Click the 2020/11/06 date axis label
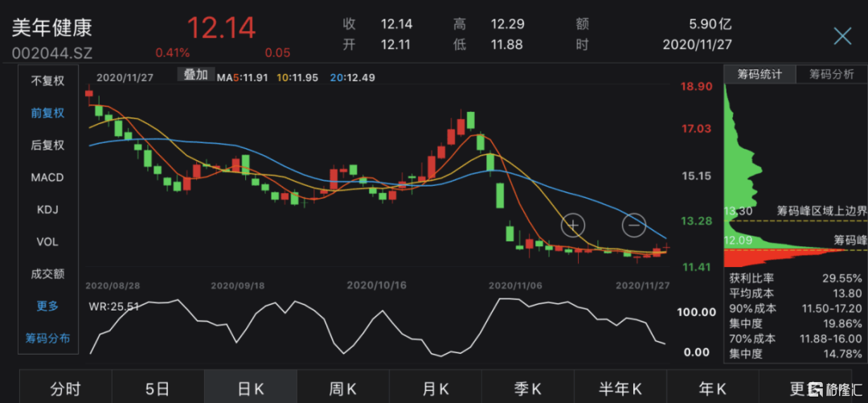868x403 pixels. click(x=515, y=286)
